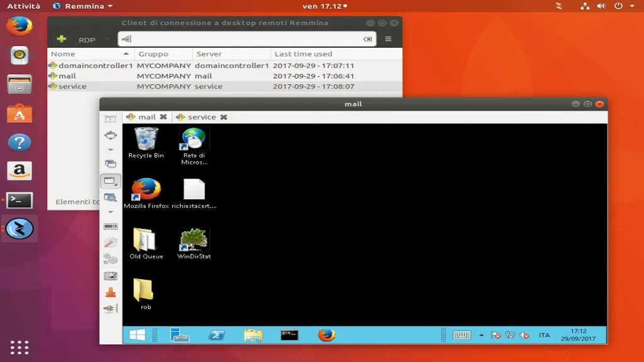Take a screenshot using the camera icon

click(111, 276)
